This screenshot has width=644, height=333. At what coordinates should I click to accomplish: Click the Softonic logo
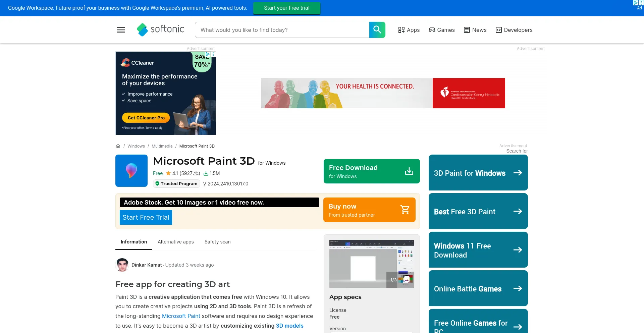[160, 30]
